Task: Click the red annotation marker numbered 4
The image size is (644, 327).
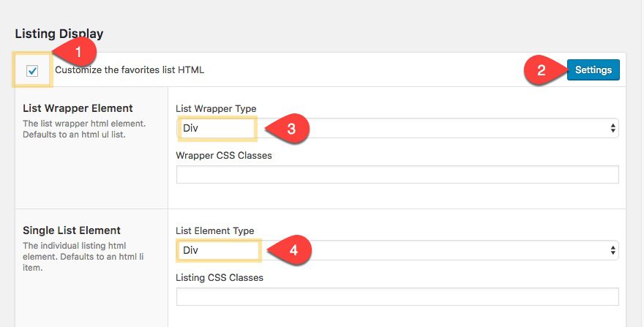Action: click(x=293, y=250)
